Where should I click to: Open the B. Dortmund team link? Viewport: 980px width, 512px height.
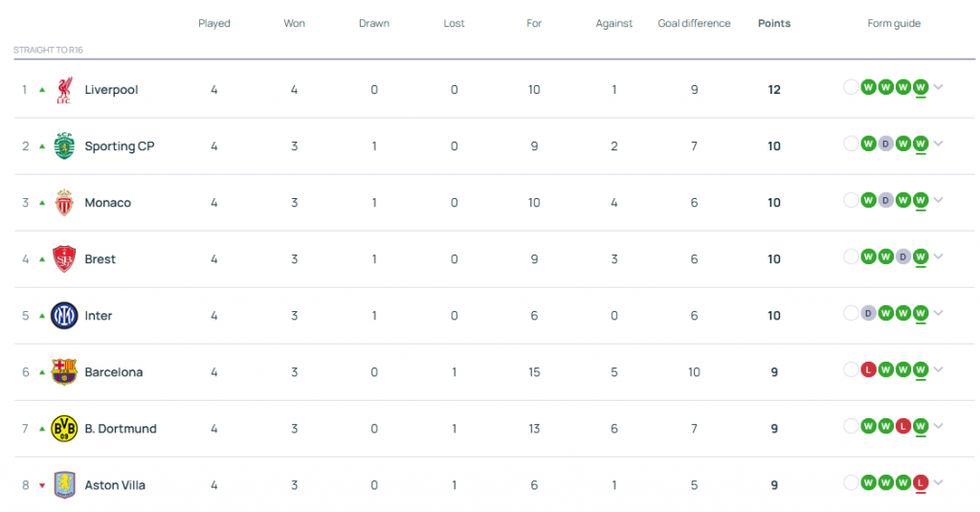(x=121, y=429)
